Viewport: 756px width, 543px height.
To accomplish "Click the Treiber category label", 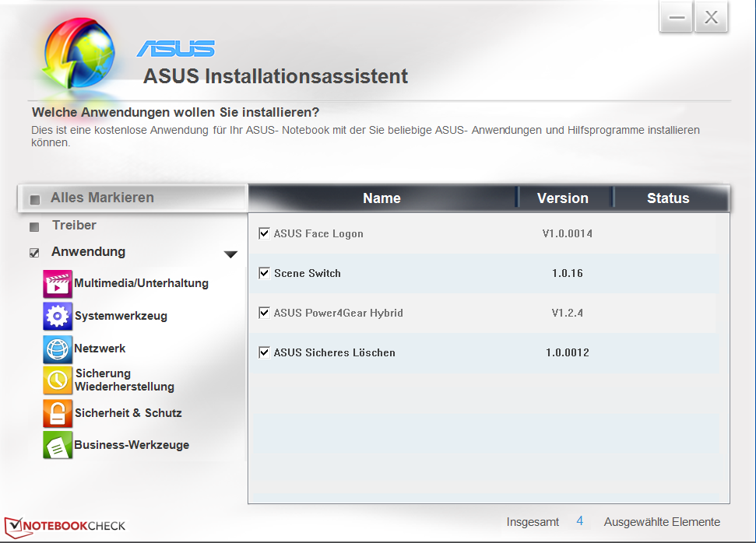I will coord(74,226).
